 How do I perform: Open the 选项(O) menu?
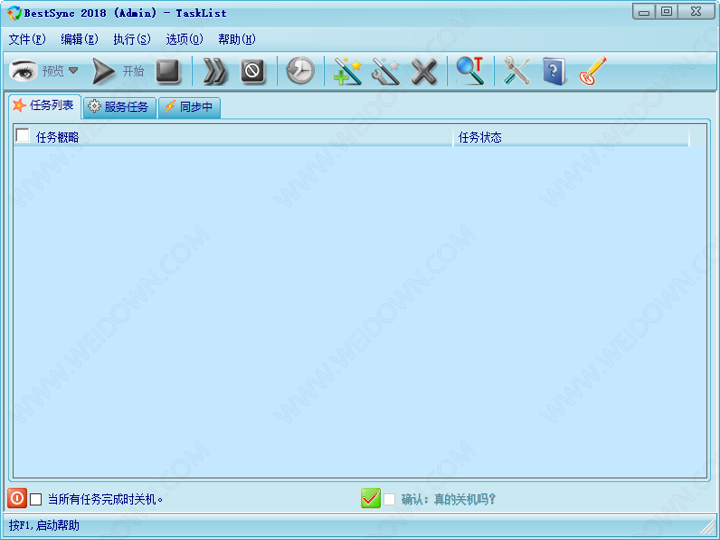[184, 39]
